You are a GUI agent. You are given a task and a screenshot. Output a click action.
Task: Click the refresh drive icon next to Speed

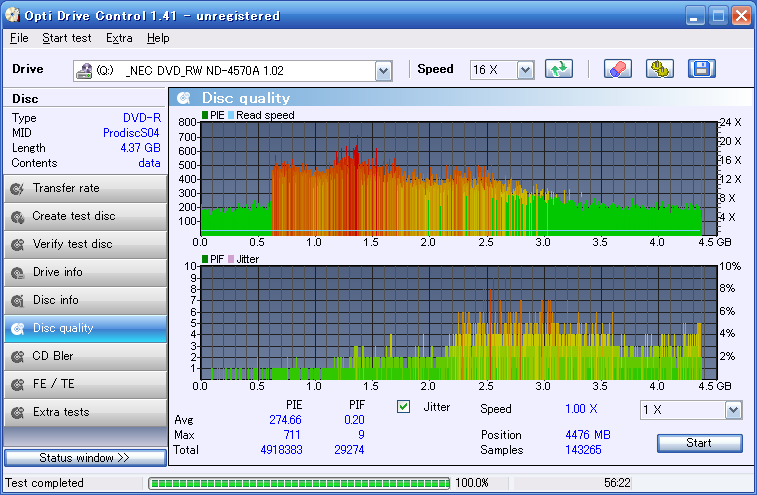(x=559, y=69)
